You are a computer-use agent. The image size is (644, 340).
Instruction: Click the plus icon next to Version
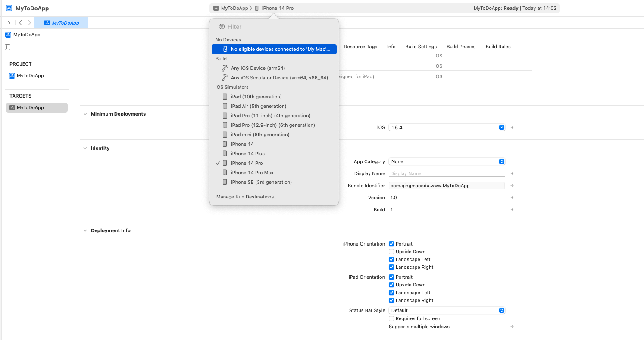[x=512, y=198]
